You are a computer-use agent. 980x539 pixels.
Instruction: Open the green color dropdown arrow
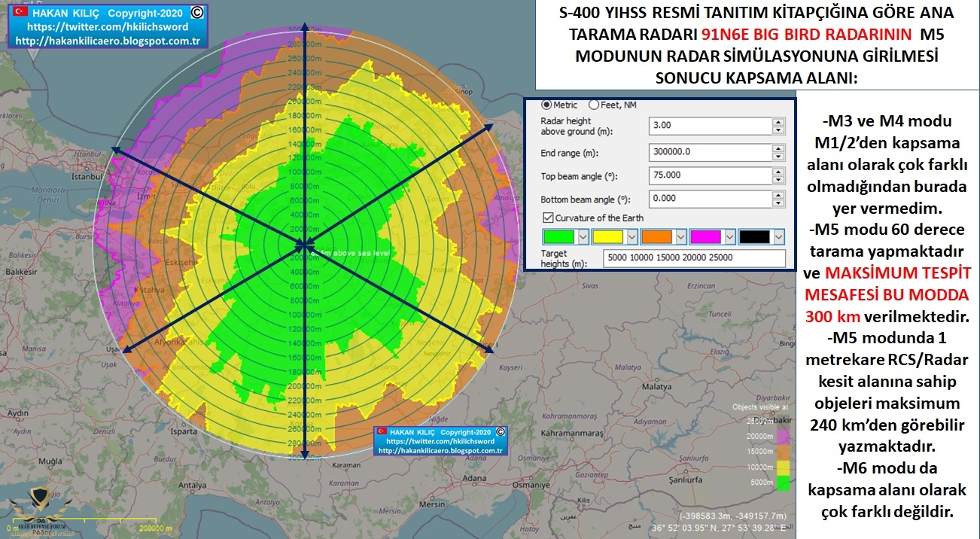point(583,236)
